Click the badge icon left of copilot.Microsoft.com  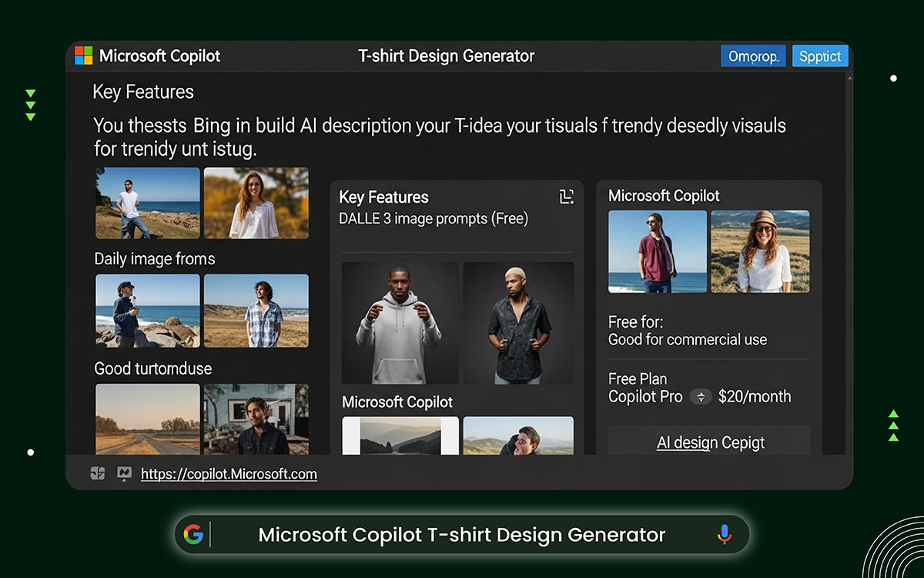click(x=97, y=473)
